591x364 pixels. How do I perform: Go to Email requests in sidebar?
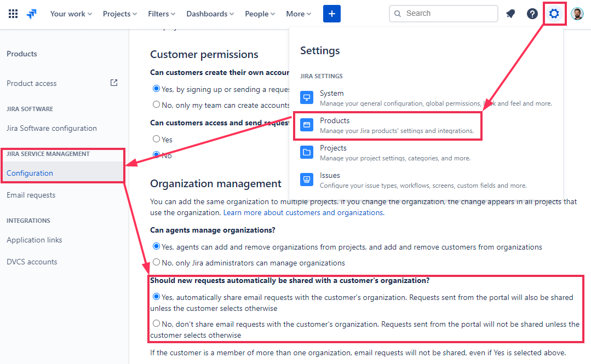click(31, 195)
